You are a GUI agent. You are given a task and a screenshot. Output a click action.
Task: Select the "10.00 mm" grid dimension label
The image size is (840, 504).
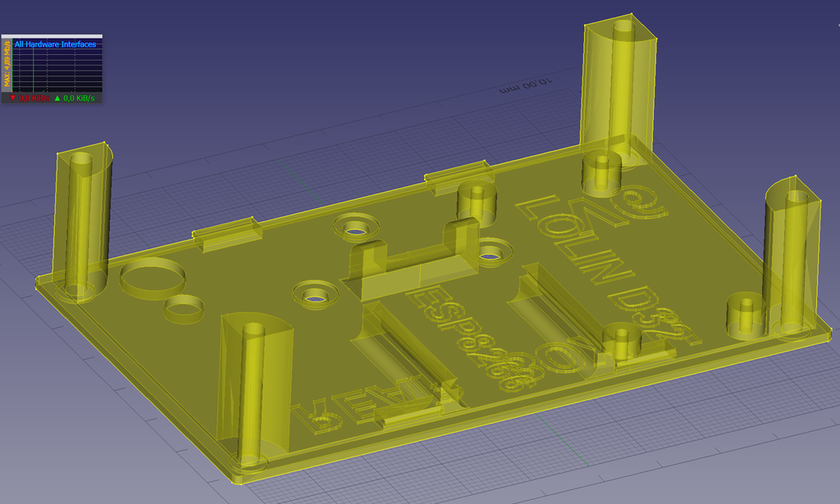525,85
